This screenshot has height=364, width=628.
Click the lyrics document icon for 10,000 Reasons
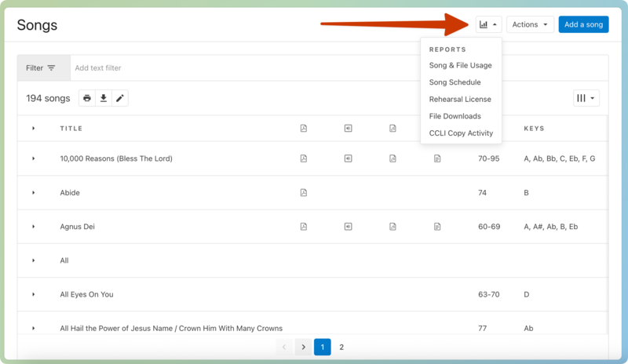[x=437, y=158]
